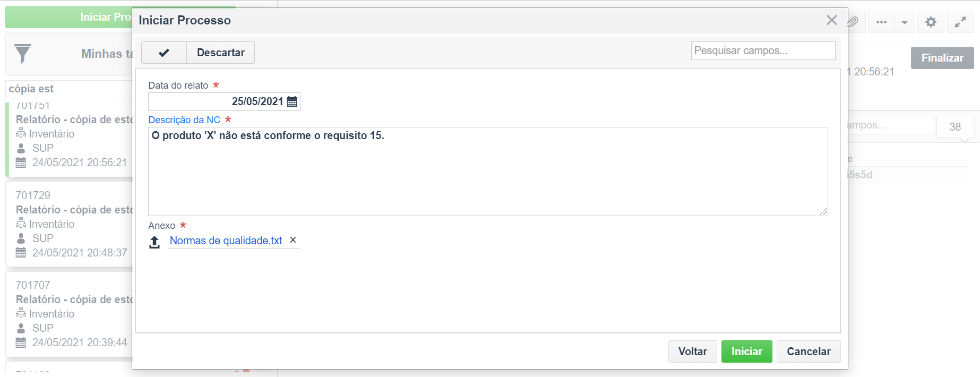Click the Finalizar button
This screenshot has width=980, height=377.
click(942, 58)
